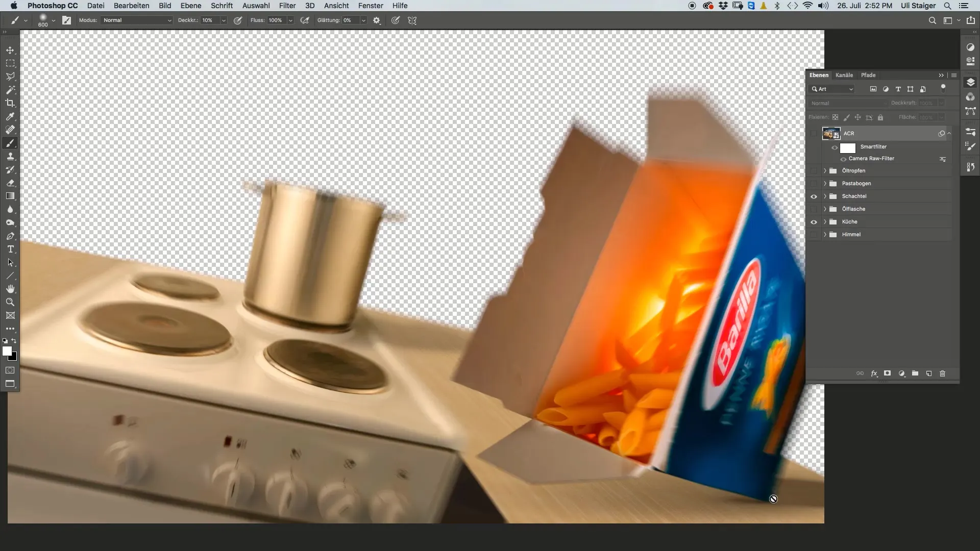Select the Line tool
This screenshot has width=980, height=551.
pyautogui.click(x=10, y=276)
